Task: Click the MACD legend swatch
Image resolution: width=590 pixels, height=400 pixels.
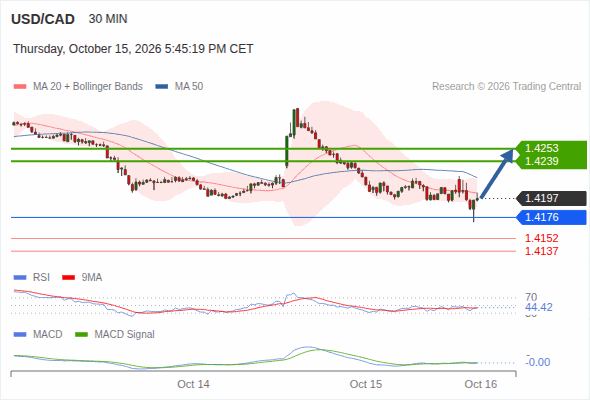Action: (20, 335)
